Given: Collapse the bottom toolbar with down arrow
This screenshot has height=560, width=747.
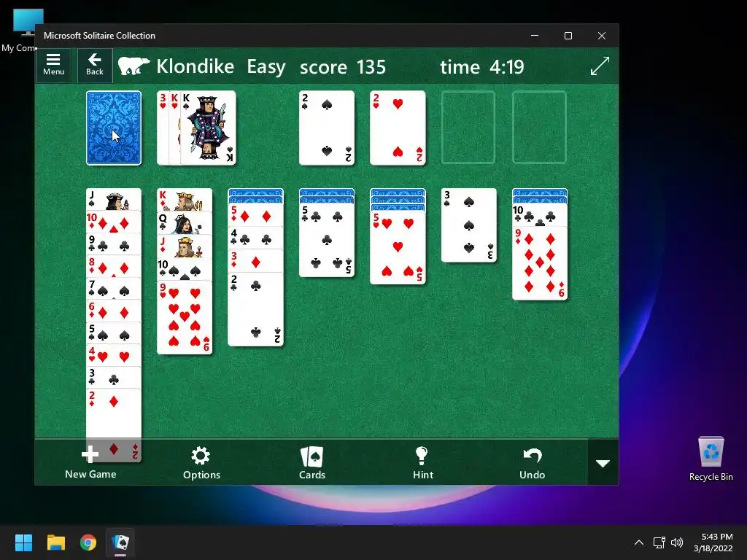Looking at the screenshot, I should pyautogui.click(x=603, y=463).
